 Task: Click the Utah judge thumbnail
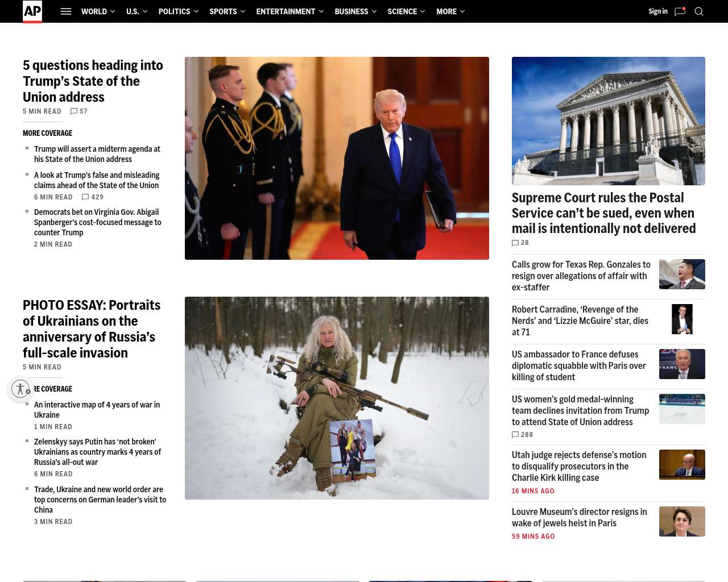(x=682, y=464)
